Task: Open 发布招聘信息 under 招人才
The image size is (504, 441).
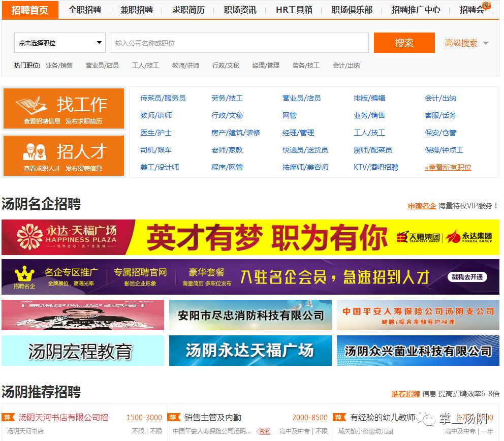Action: coord(83,169)
